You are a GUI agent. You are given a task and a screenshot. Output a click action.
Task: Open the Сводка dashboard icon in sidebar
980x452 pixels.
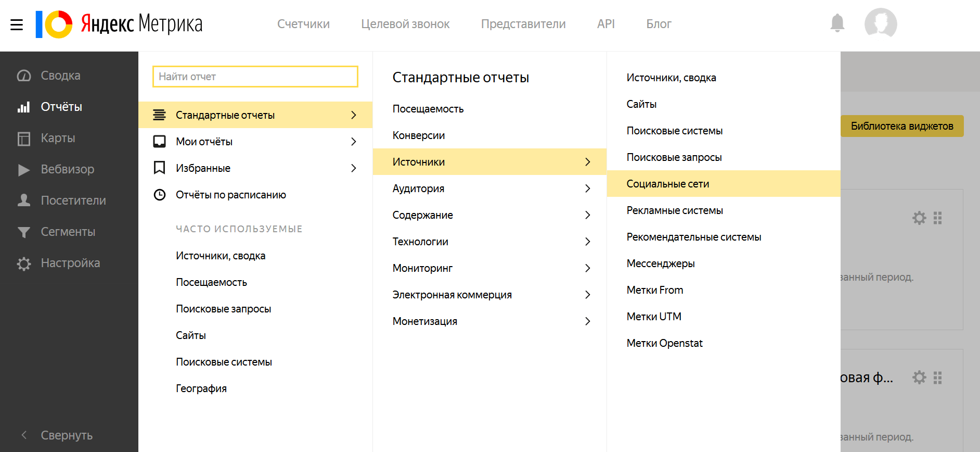[x=24, y=76]
